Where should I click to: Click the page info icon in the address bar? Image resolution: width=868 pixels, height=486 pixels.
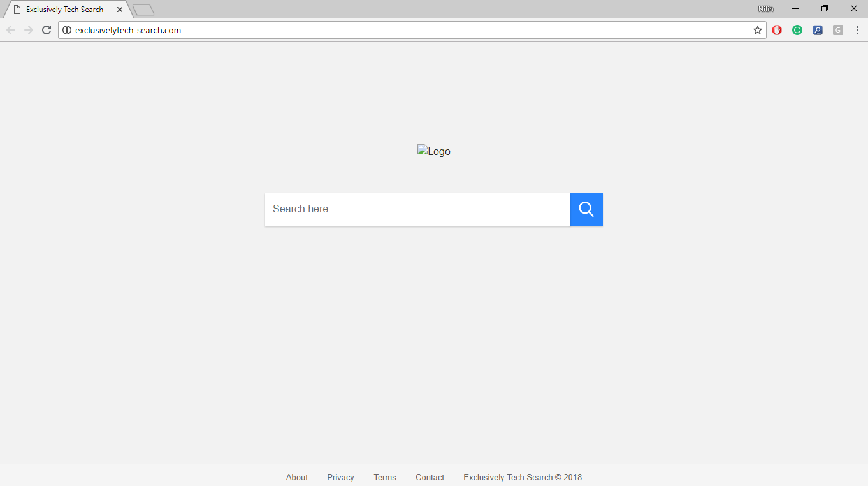tap(66, 29)
